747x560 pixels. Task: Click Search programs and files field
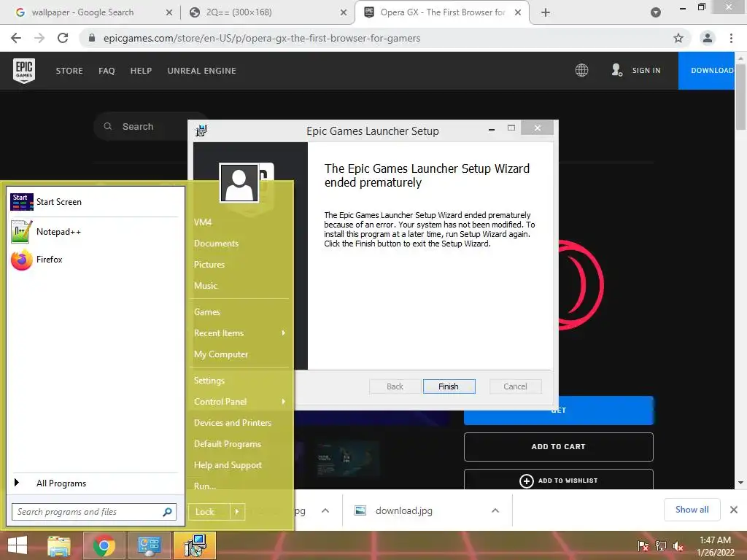point(94,512)
